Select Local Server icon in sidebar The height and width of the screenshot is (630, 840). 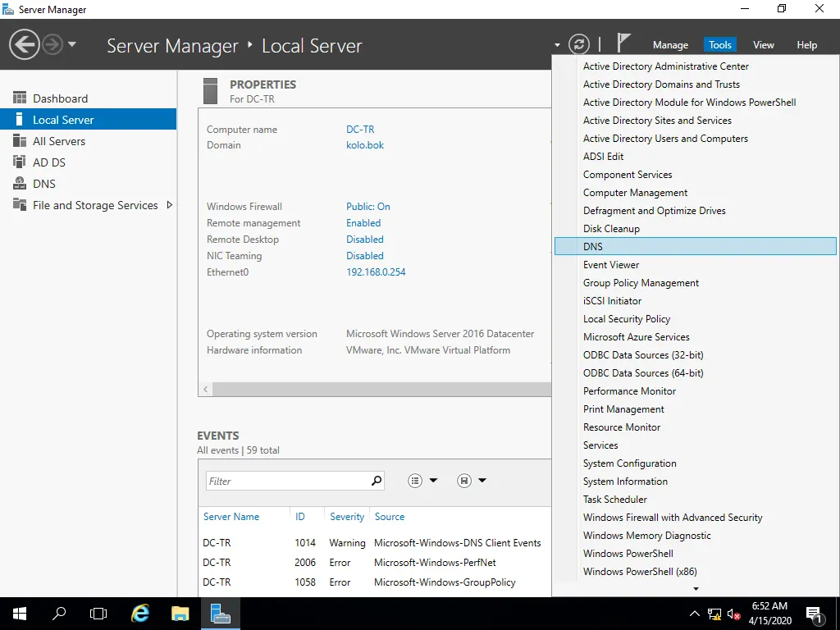(20, 120)
